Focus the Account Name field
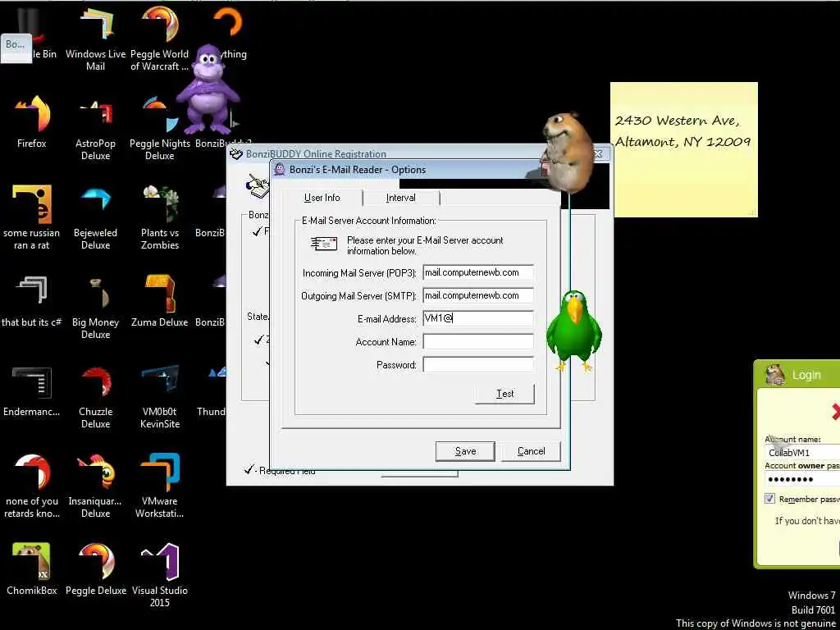 [x=478, y=342]
